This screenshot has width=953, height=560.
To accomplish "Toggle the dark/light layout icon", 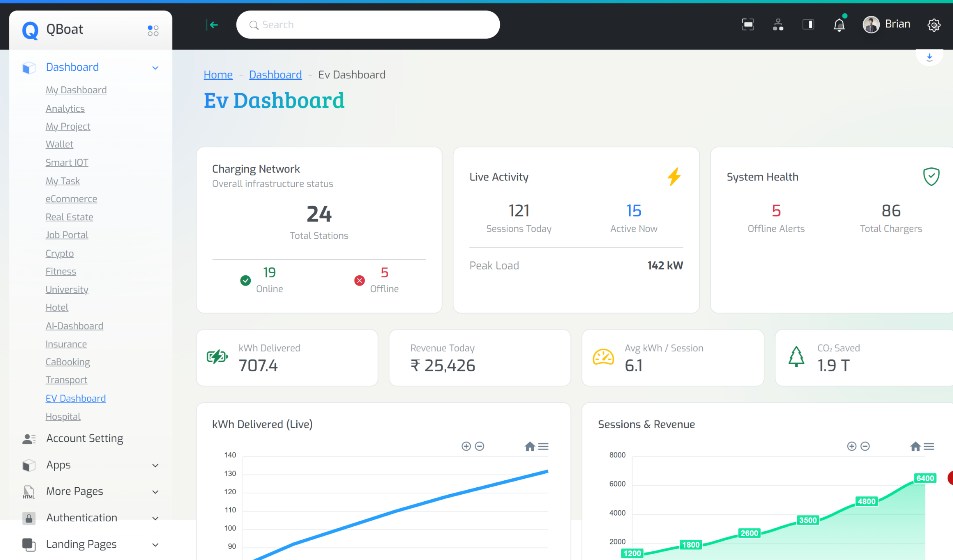I will pos(808,25).
